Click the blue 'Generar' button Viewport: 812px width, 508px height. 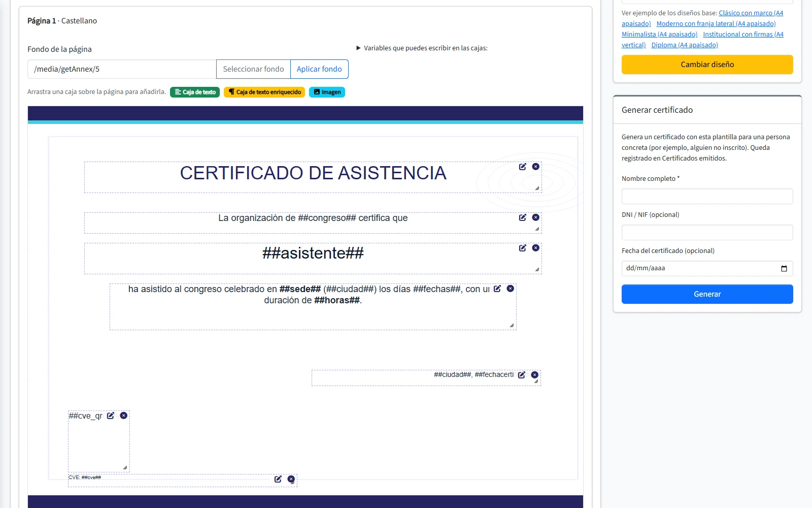click(x=707, y=294)
